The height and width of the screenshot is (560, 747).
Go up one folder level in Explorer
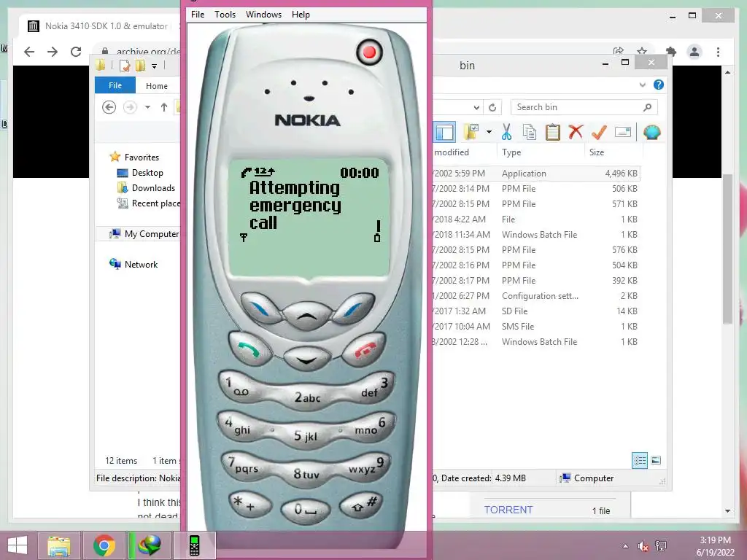click(164, 107)
